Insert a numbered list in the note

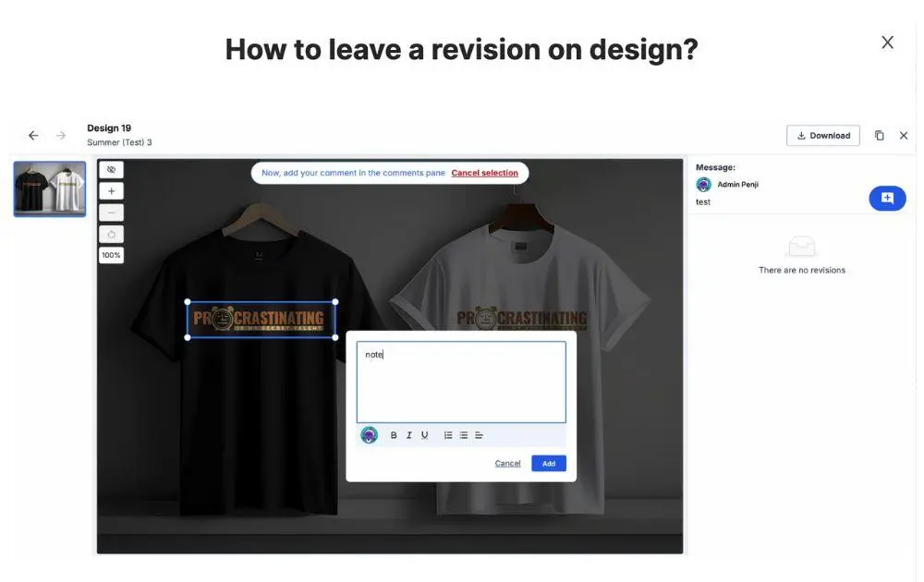[x=448, y=435]
